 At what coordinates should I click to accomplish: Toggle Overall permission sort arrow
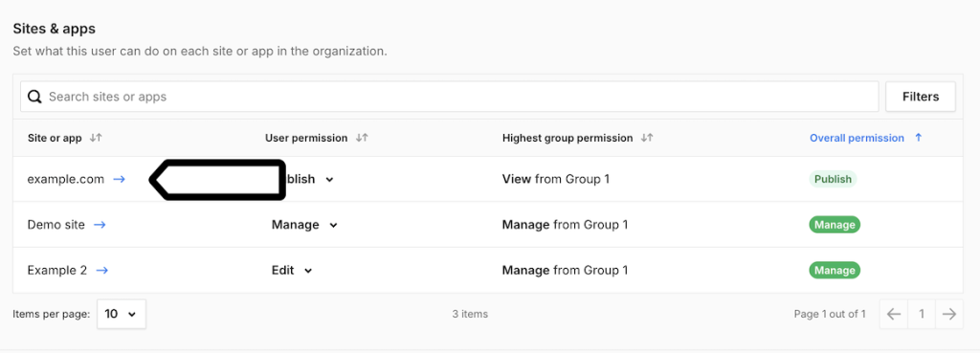pos(918,138)
